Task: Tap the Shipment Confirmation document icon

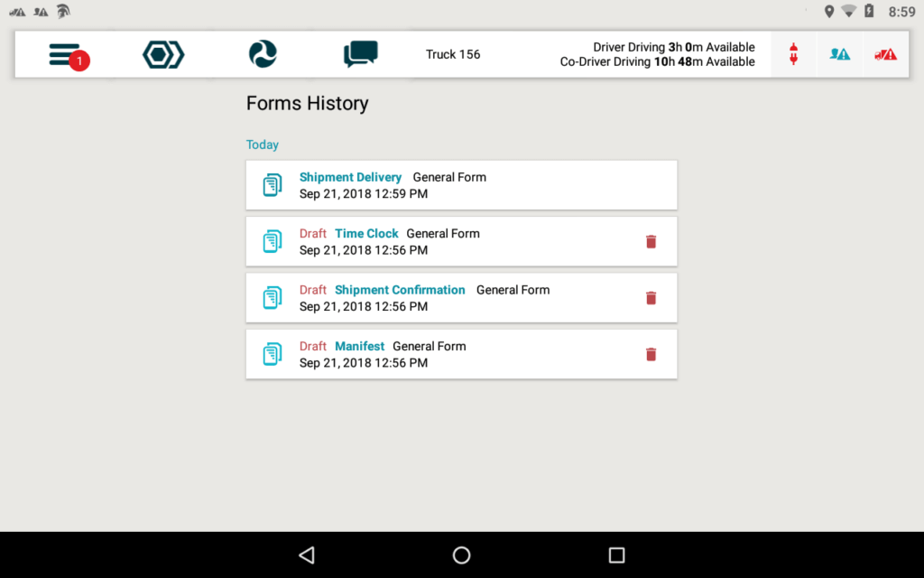Action: (x=273, y=298)
